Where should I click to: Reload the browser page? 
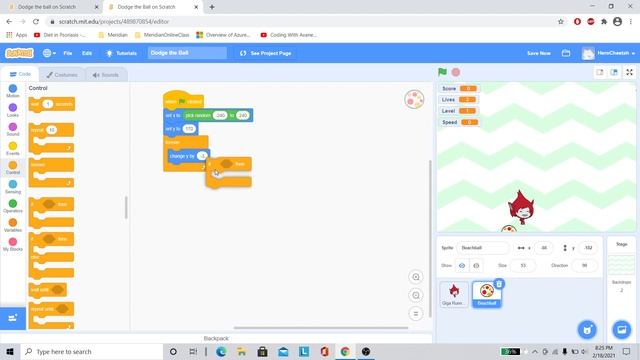pos(36,22)
